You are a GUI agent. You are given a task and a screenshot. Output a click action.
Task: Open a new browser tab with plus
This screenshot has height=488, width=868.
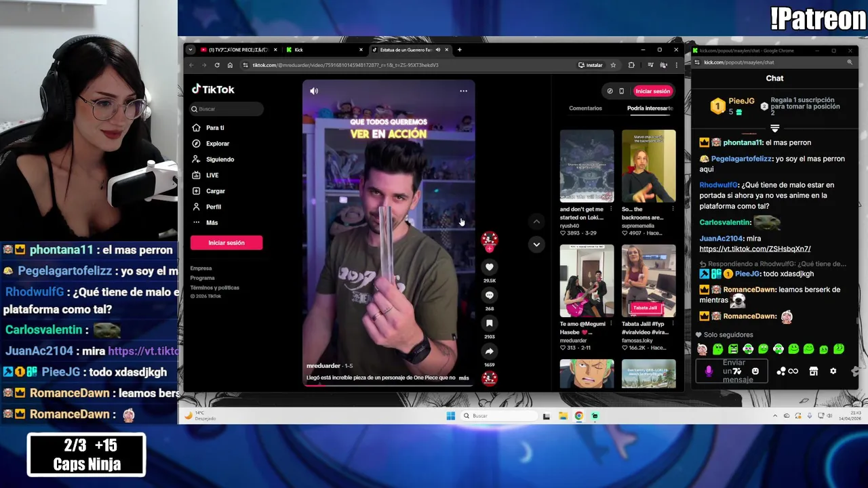tap(459, 49)
